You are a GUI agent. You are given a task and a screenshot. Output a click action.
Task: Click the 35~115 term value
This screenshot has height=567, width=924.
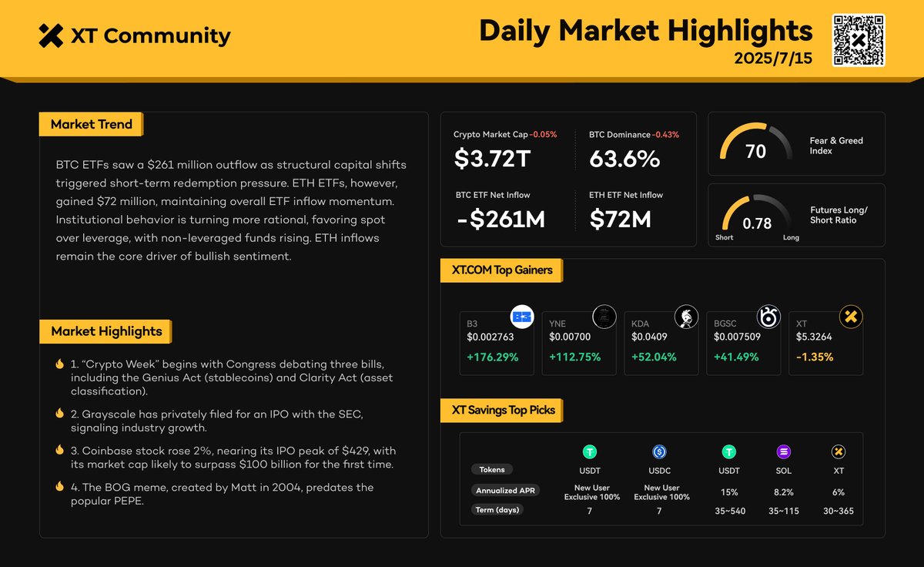pos(784,511)
